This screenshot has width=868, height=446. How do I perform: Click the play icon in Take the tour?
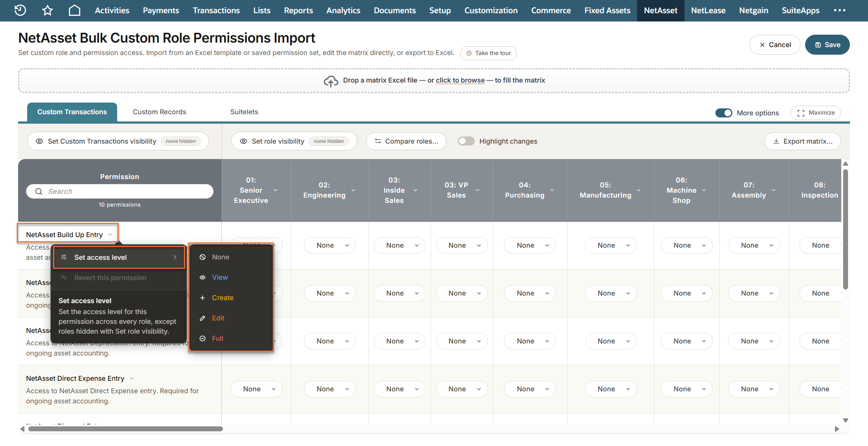coord(469,53)
